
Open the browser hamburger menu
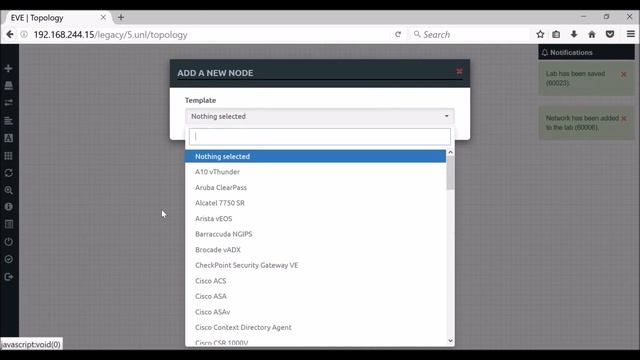[x=631, y=34]
